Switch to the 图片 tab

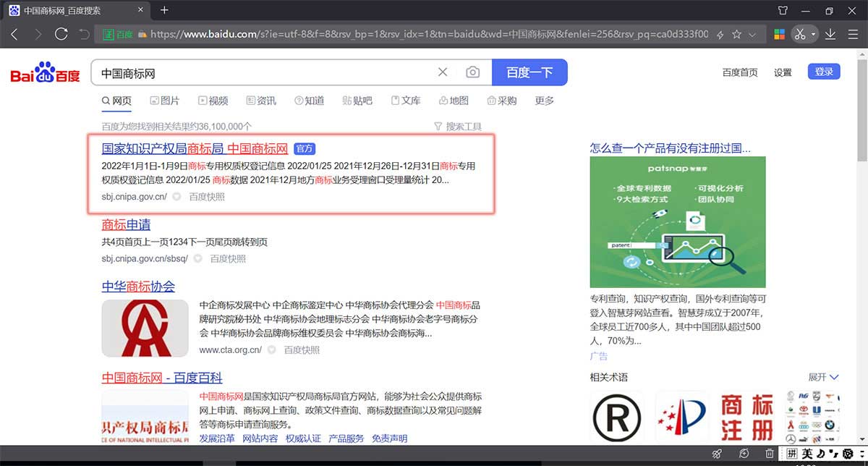coord(164,101)
